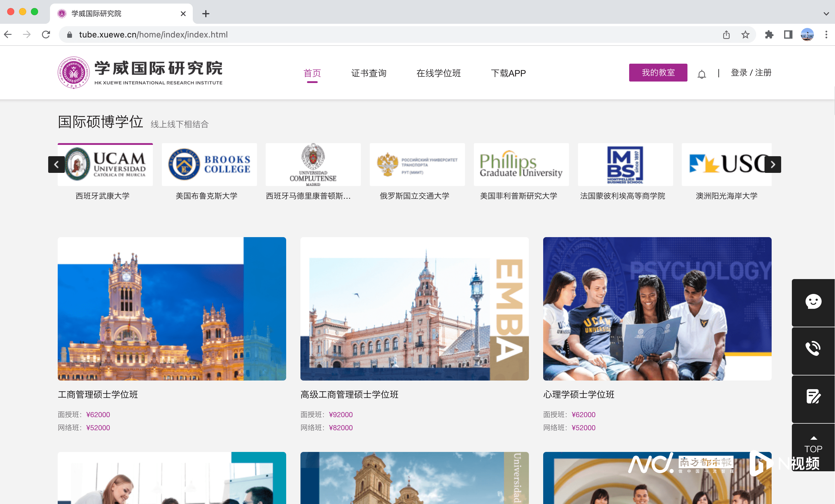Select the Brooks College university logo

[209, 165]
